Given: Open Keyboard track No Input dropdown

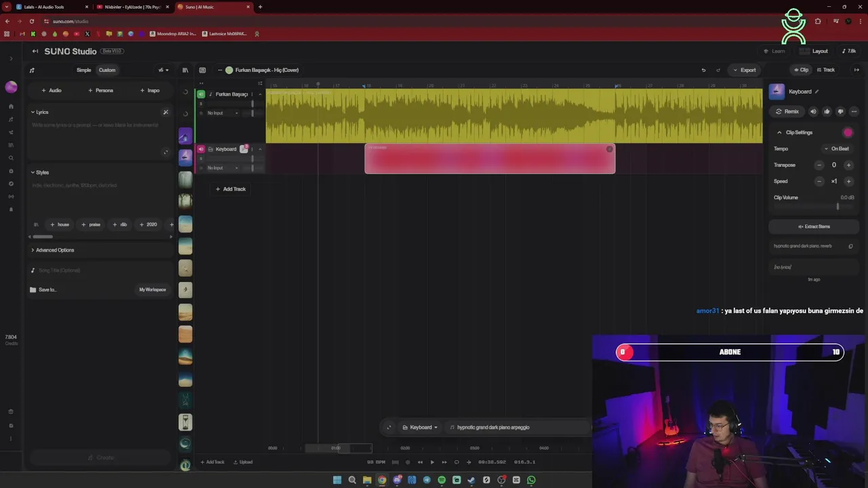Looking at the screenshot, I should pyautogui.click(x=222, y=168).
